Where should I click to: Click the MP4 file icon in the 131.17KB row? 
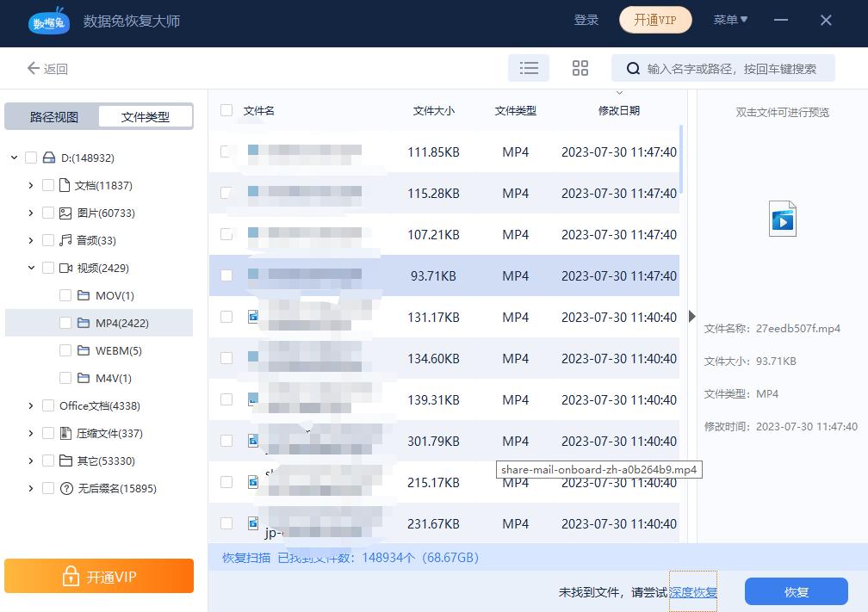(x=252, y=317)
